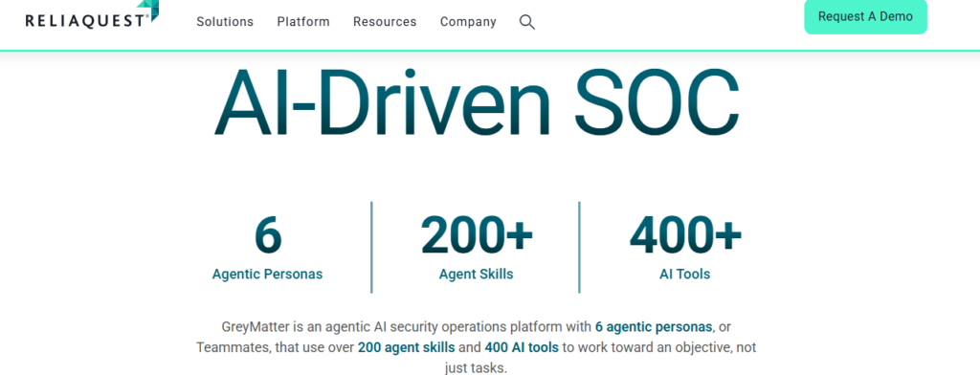Click bold '400 AI tools' in paragraph
The image size is (980, 375).
pos(522,347)
